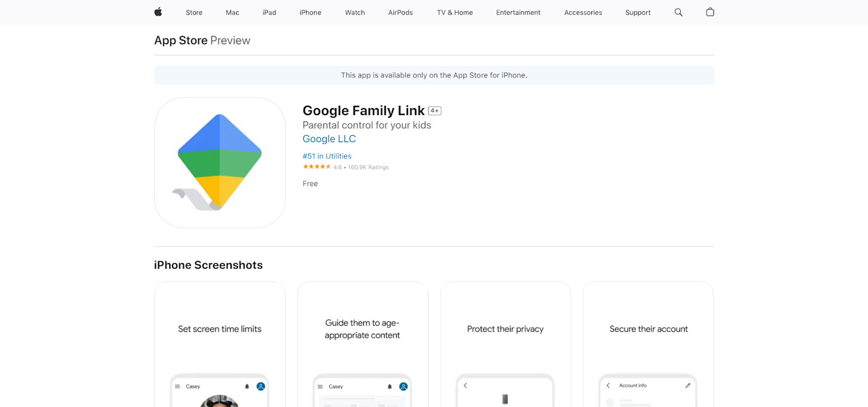This screenshot has height=407, width=868.
Task: Click the 4+ age rating badge
Action: point(435,111)
